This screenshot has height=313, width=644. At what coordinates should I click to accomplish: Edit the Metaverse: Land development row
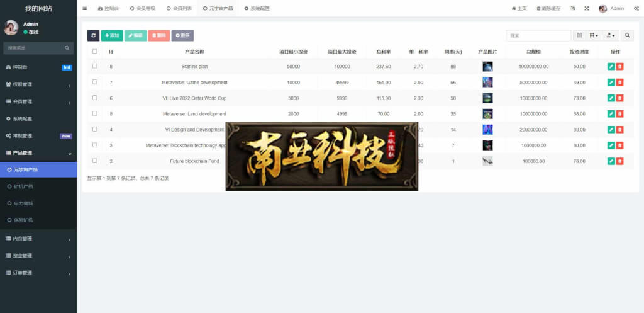coord(611,114)
